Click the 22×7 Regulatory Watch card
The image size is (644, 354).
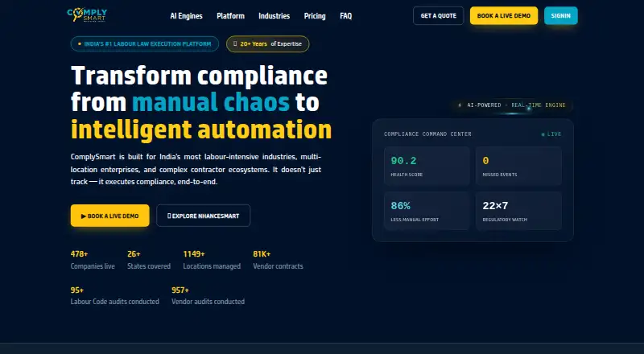point(518,211)
